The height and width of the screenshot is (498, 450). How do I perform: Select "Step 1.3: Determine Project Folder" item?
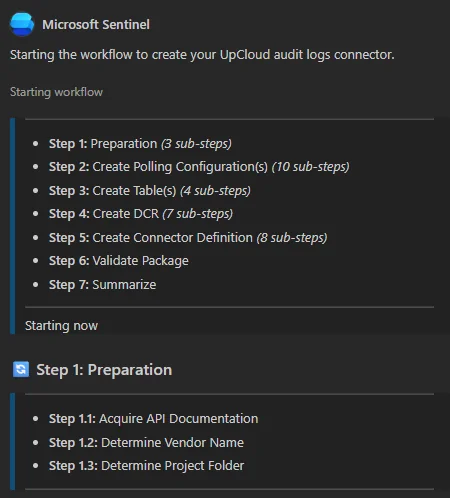tap(146, 466)
